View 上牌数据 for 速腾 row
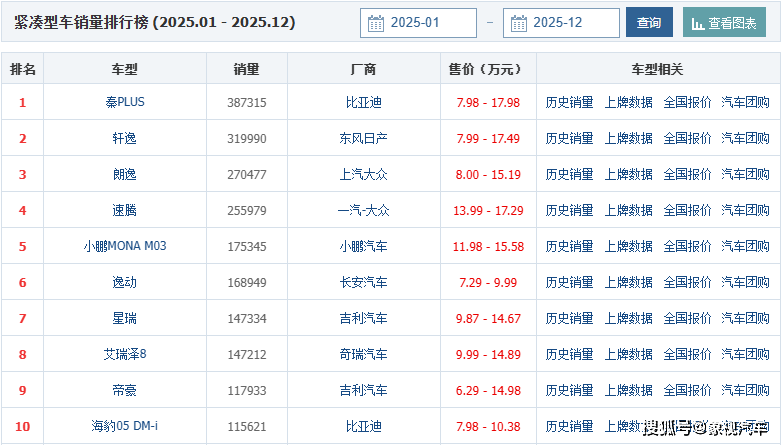This screenshot has width=782, height=445. click(x=628, y=210)
